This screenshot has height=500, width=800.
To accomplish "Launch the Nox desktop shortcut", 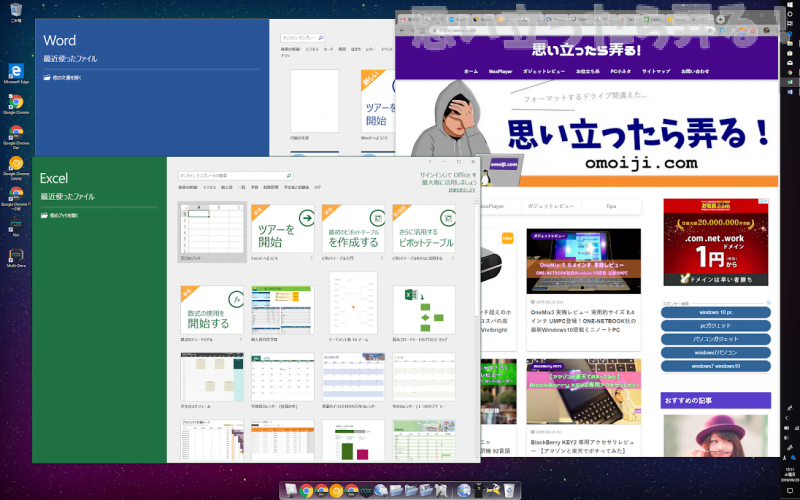I will click(x=16, y=227).
